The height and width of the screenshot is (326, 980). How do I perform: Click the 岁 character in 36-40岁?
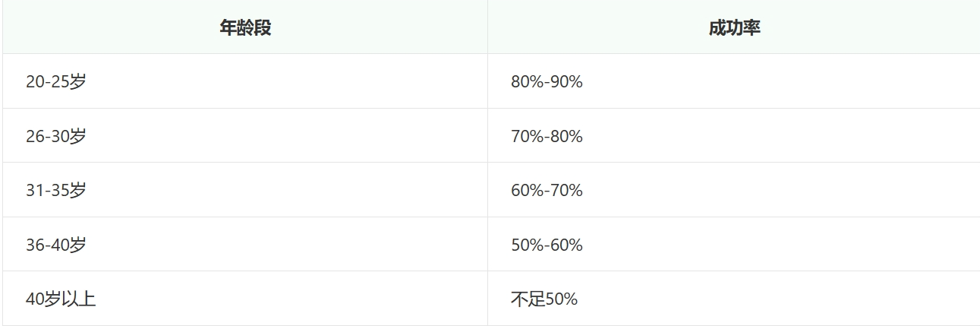78,245
